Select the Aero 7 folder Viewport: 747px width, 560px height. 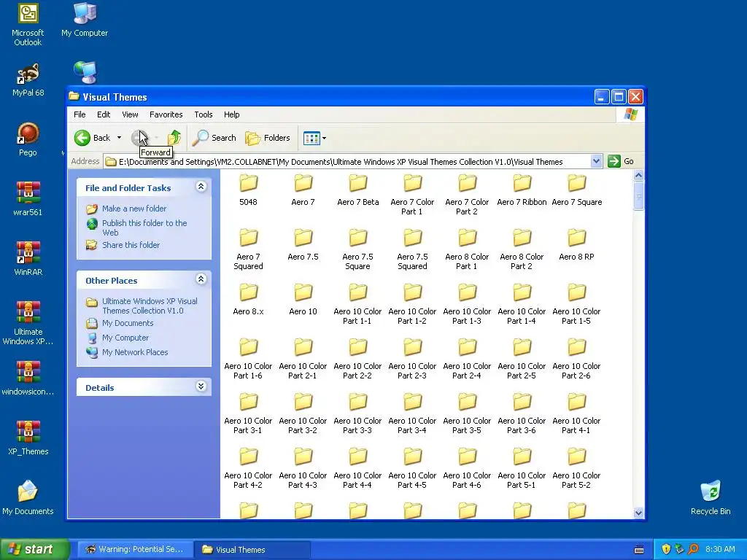click(x=303, y=190)
